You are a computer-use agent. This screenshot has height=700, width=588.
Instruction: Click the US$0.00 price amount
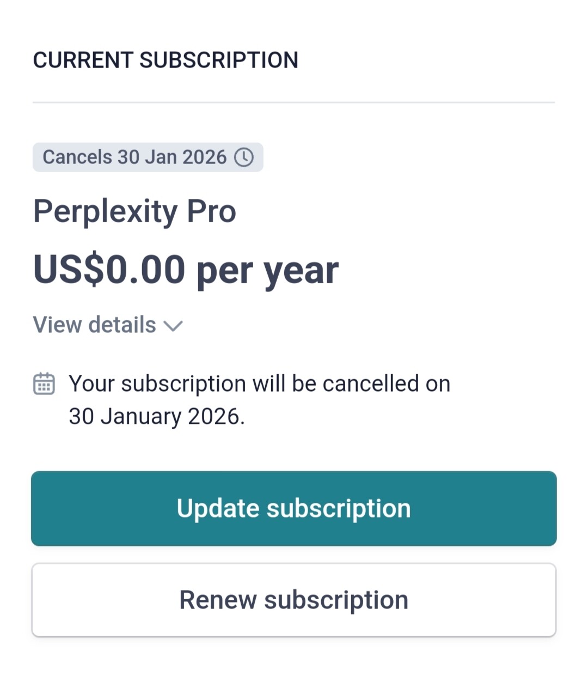pos(109,270)
